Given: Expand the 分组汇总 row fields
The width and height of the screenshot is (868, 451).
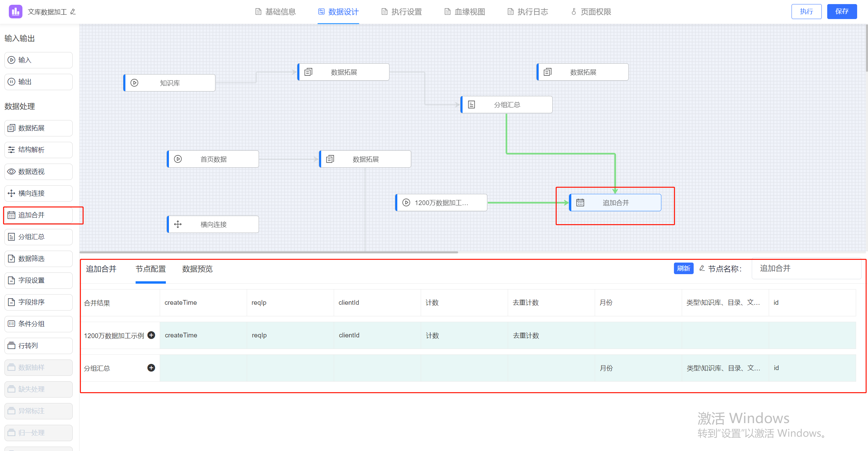Looking at the screenshot, I should point(151,368).
